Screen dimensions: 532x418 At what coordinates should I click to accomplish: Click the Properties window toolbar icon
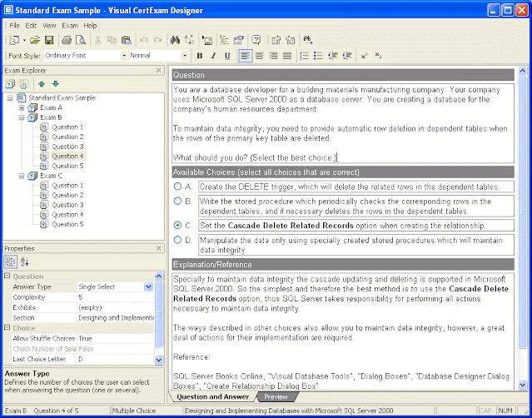coord(238,40)
